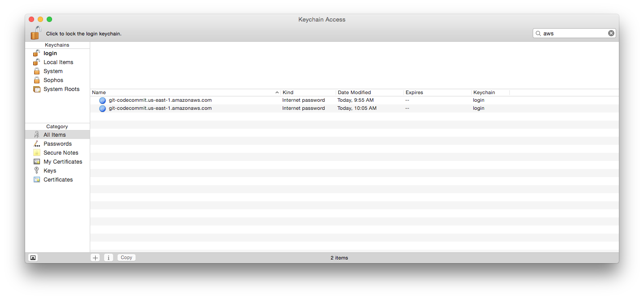Sort by the Name column header
This screenshot has height=299, width=644.
pyautogui.click(x=184, y=92)
